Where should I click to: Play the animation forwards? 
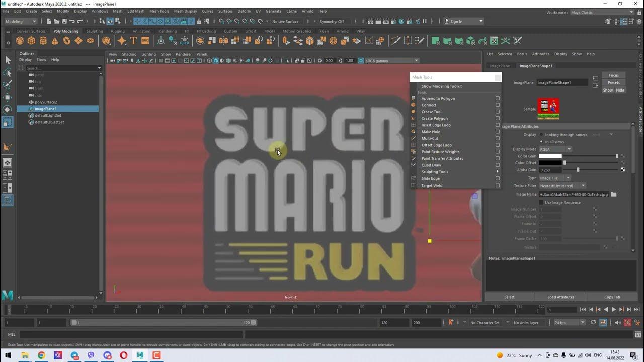click(613, 310)
